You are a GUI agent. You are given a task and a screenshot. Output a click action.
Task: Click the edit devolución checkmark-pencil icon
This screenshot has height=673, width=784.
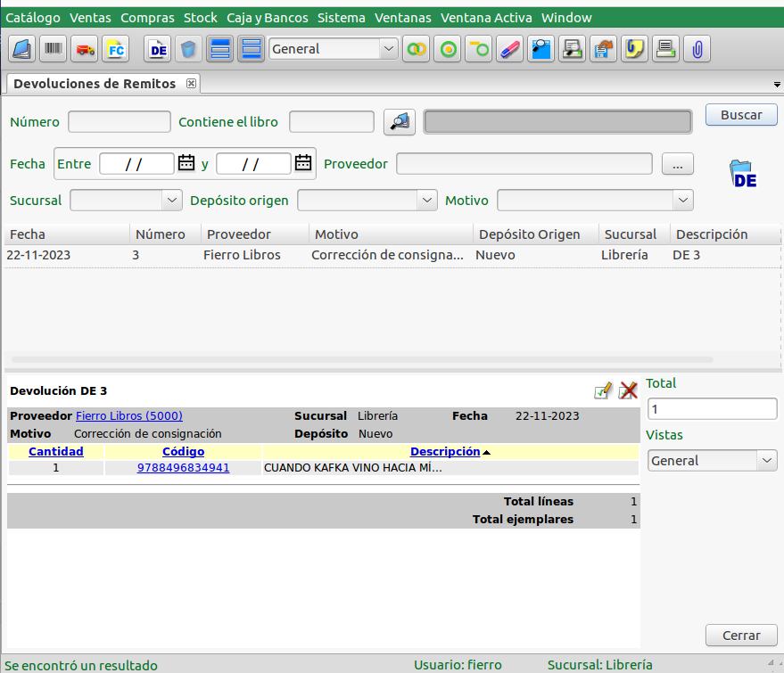[x=603, y=390]
